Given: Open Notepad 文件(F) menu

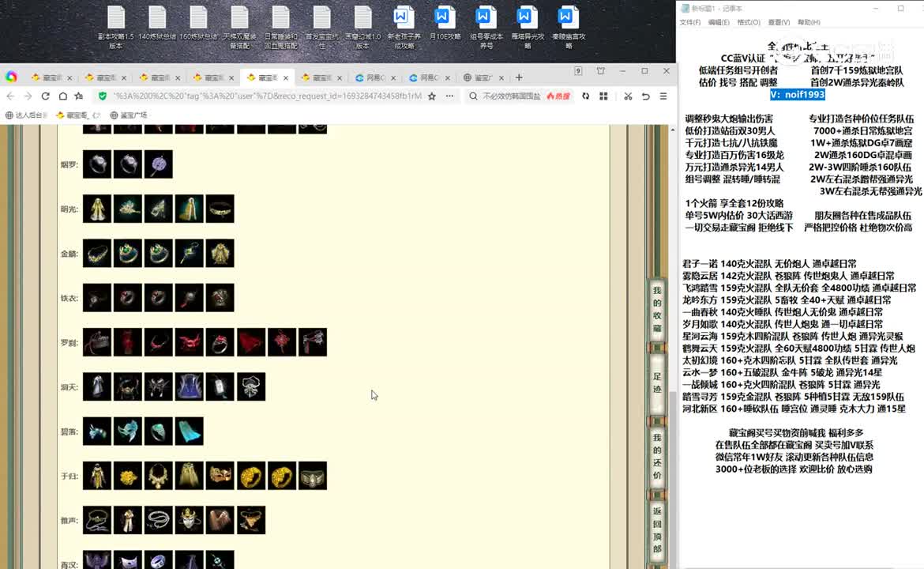Looking at the screenshot, I should pyautogui.click(x=690, y=22).
